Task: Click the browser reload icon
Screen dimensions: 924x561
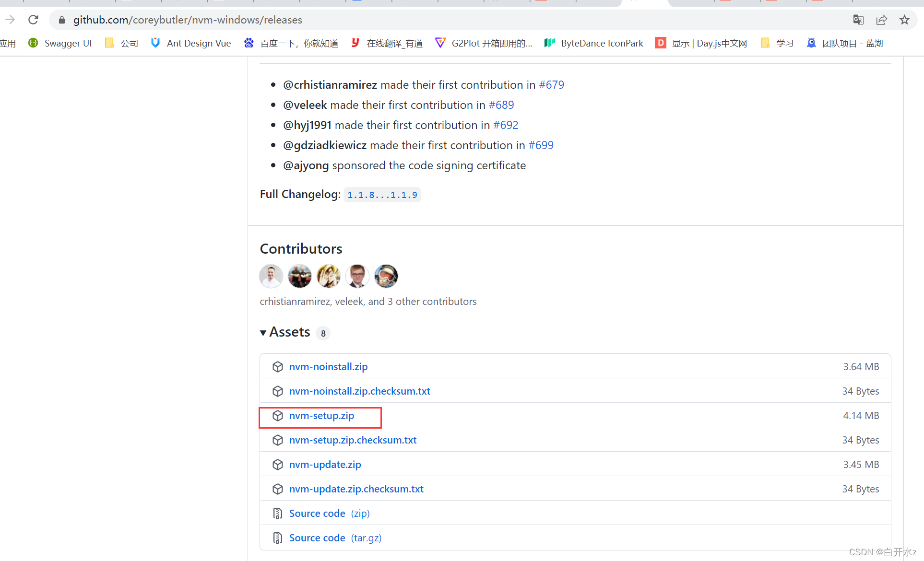Action: (x=33, y=20)
